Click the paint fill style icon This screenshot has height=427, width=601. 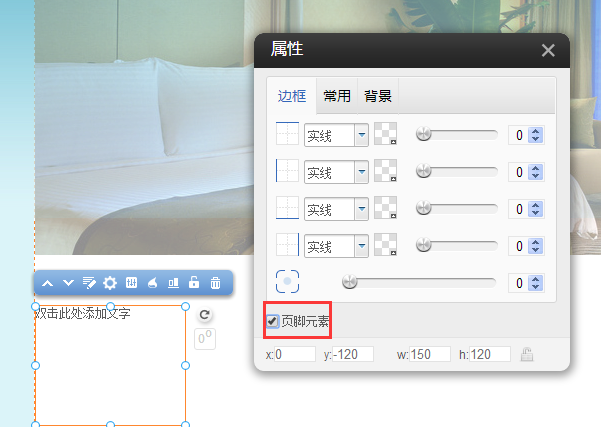tap(152, 284)
